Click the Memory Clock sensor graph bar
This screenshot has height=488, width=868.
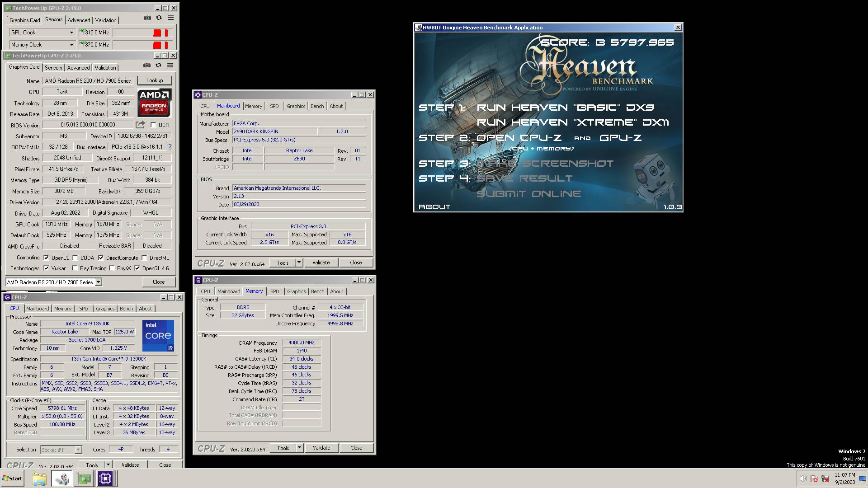point(142,45)
